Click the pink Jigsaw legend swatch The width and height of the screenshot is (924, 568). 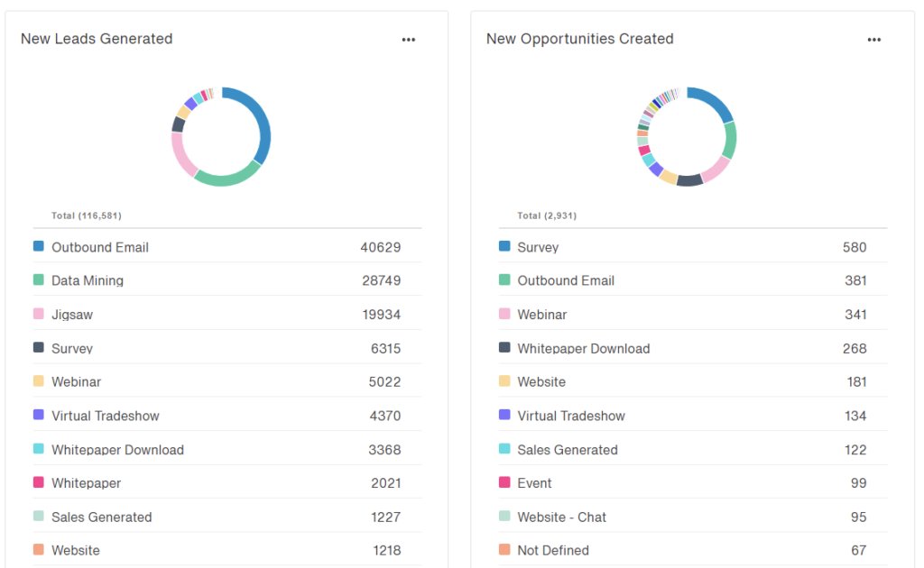pyautogui.click(x=39, y=314)
